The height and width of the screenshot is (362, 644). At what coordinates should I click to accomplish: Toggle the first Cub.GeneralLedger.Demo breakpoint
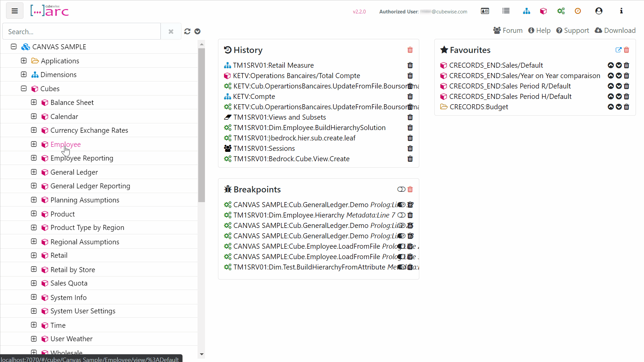point(401,205)
